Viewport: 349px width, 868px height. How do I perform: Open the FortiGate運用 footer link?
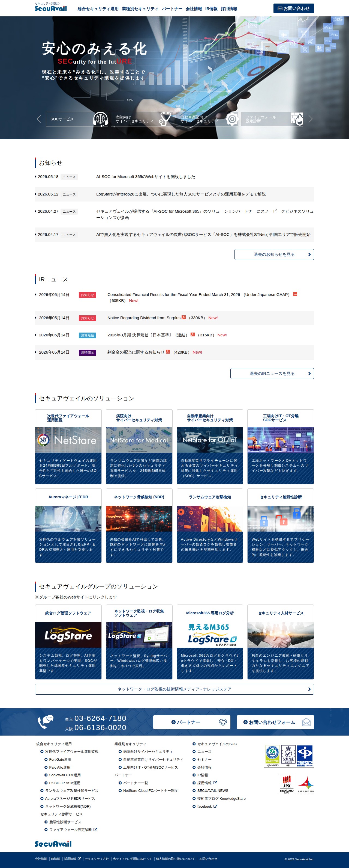click(x=60, y=760)
